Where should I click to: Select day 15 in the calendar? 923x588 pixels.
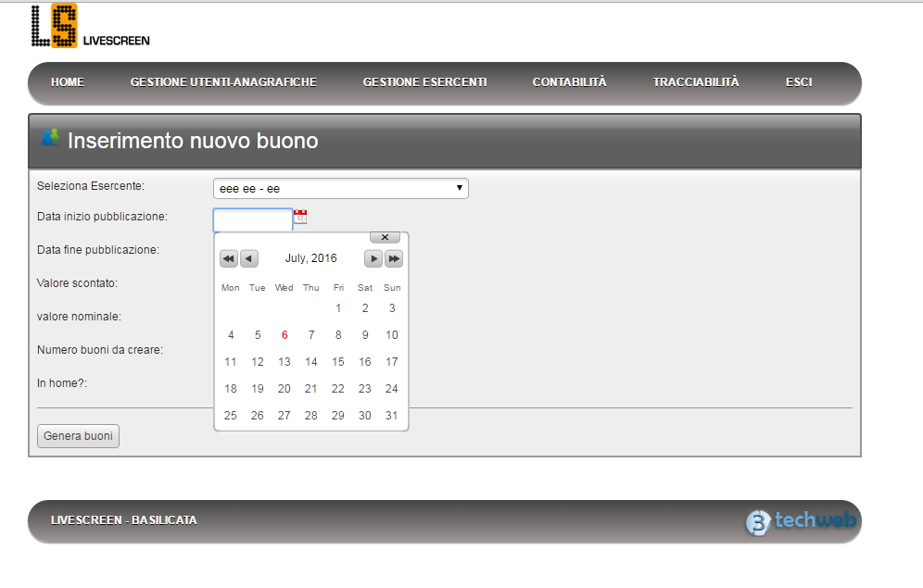pyautogui.click(x=338, y=362)
